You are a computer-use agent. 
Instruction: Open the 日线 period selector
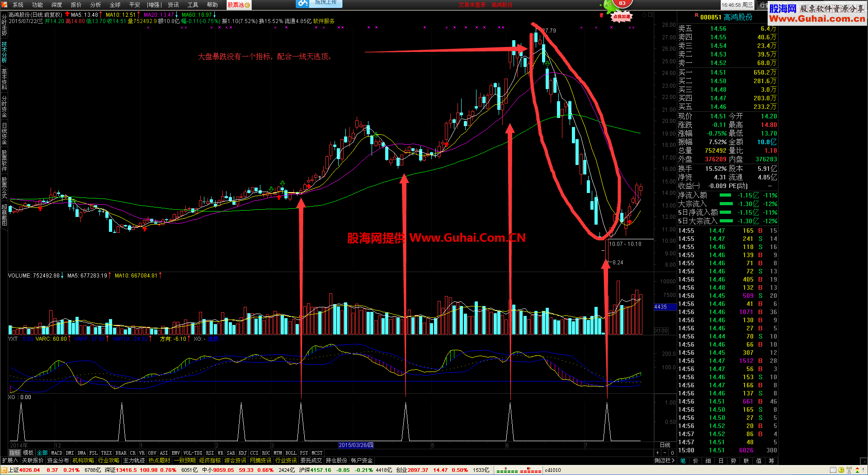point(665,445)
